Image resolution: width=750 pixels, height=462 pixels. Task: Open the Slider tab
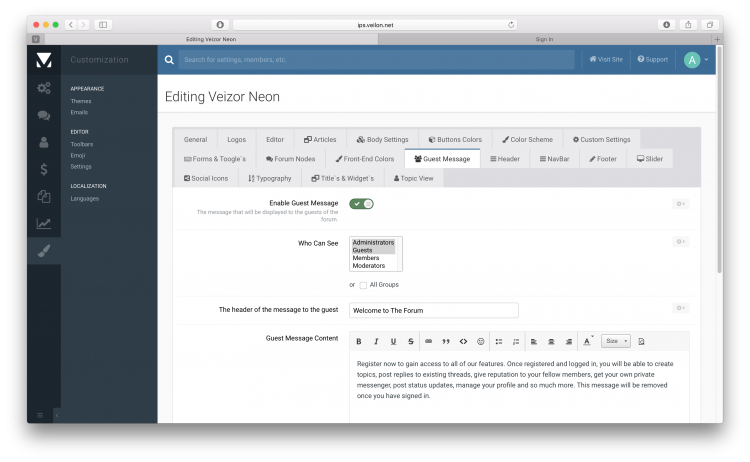(x=650, y=159)
